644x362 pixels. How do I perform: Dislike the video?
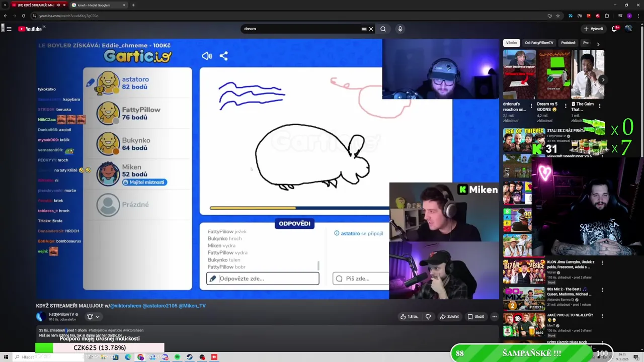pos(428,317)
